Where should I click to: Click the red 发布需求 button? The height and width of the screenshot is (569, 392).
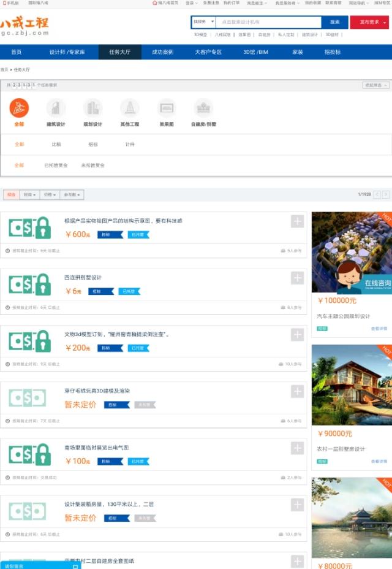point(369,22)
